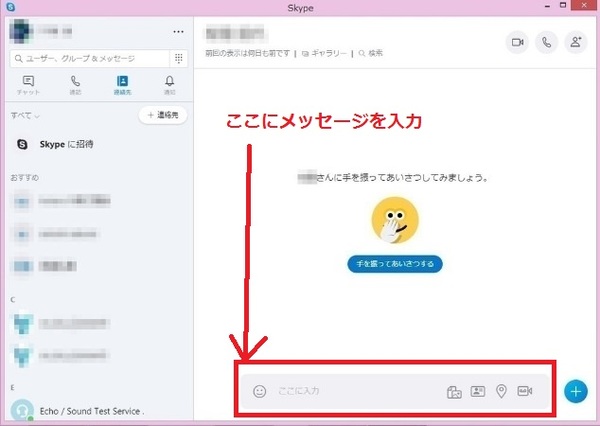The height and width of the screenshot is (426, 600).
Task: Select the Skype に招待 entry
Action: [99, 144]
